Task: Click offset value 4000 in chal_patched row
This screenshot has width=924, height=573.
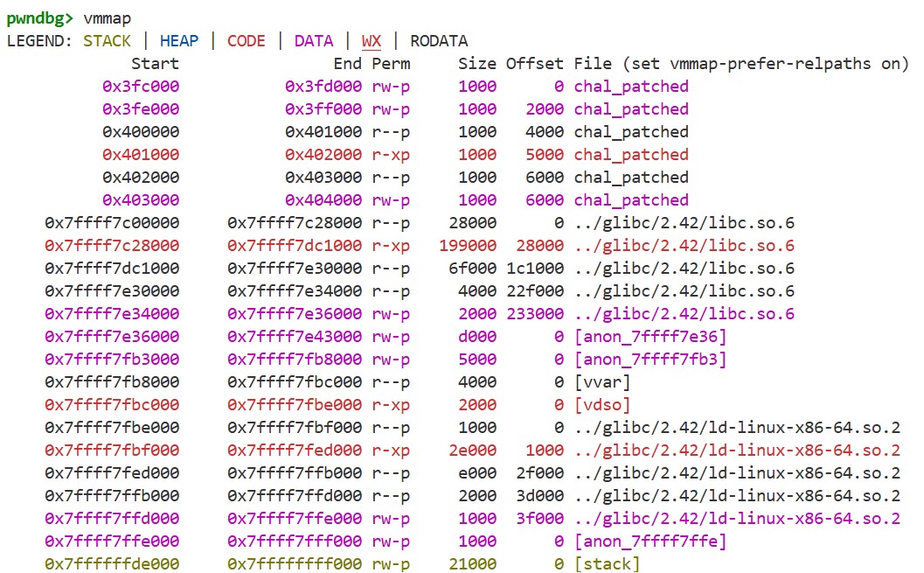Action: pos(545,131)
